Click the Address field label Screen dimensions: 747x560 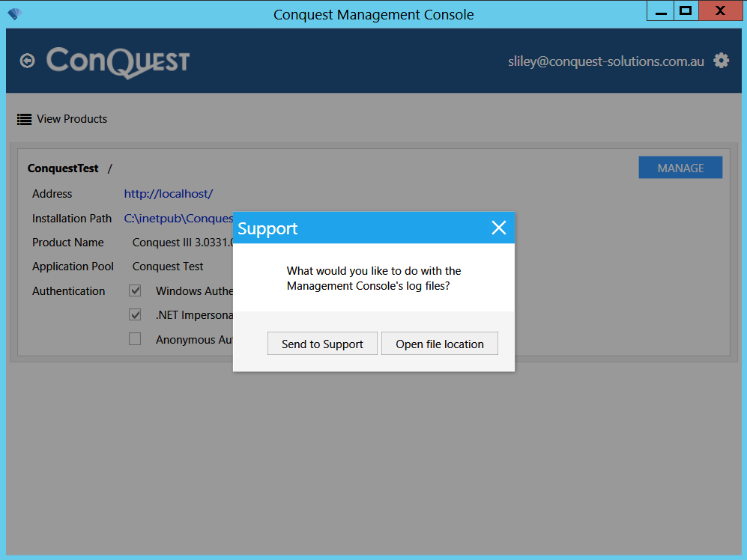pyautogui.click(x=52, y=194)
